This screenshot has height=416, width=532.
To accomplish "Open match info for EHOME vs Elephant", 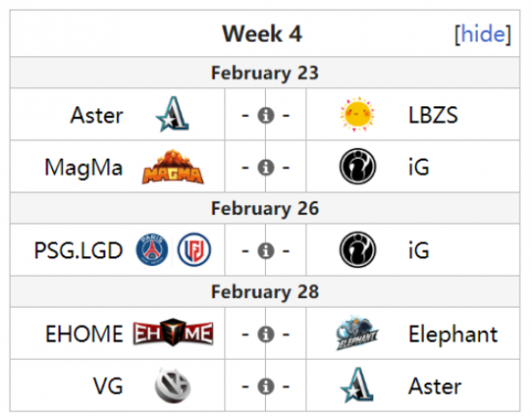I will point(266,334).
